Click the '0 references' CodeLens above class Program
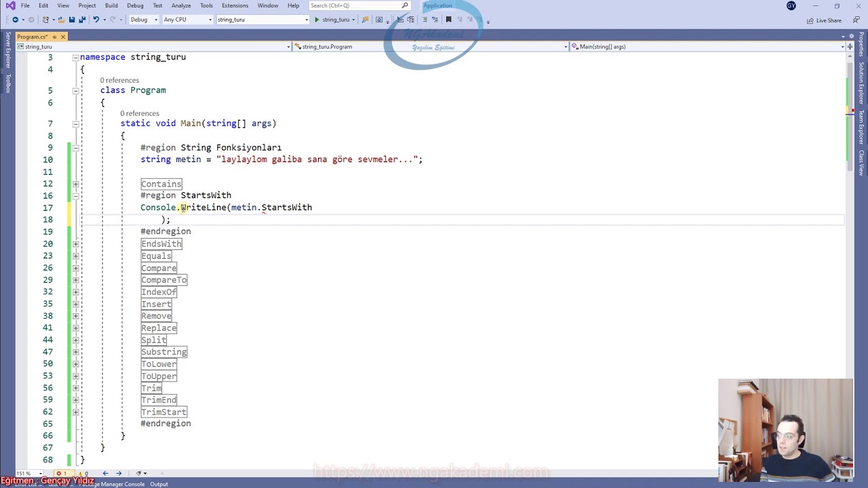Viewport: 868px width, 488px height. 119,80
